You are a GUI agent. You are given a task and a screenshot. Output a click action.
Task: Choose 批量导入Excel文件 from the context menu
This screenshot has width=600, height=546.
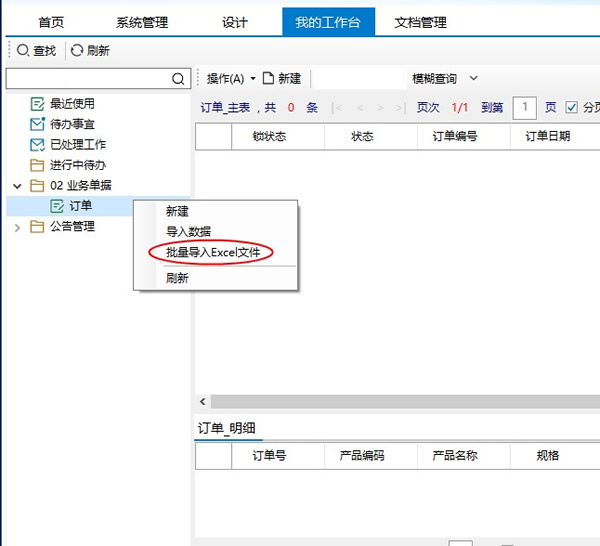pos(213,252)
